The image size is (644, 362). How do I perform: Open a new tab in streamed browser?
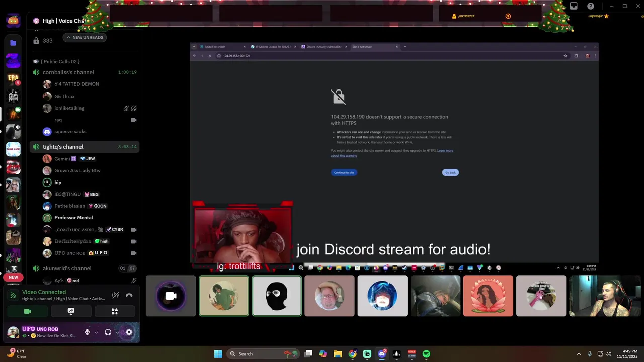click(x=405, y=47)
